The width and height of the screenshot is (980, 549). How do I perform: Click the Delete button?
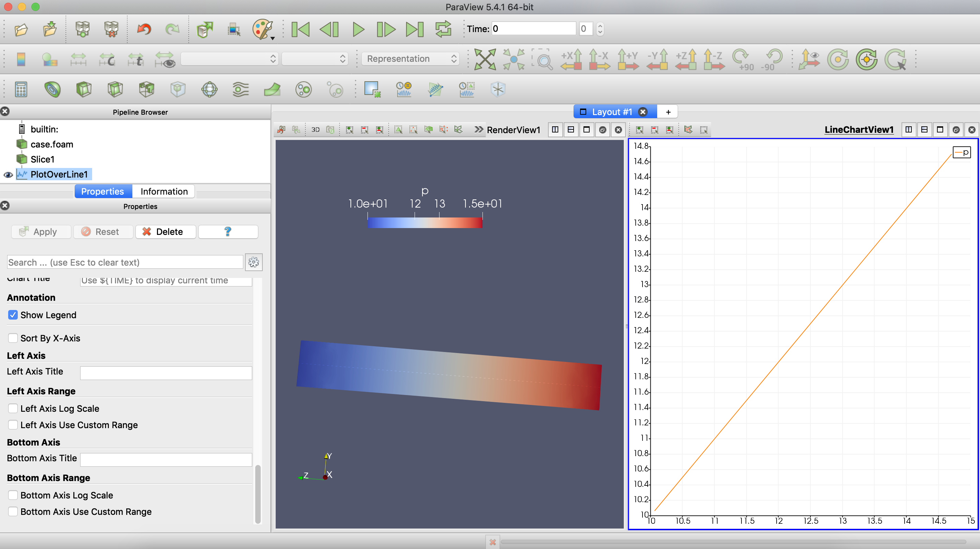pyautogui.click(x=165, y=232)
